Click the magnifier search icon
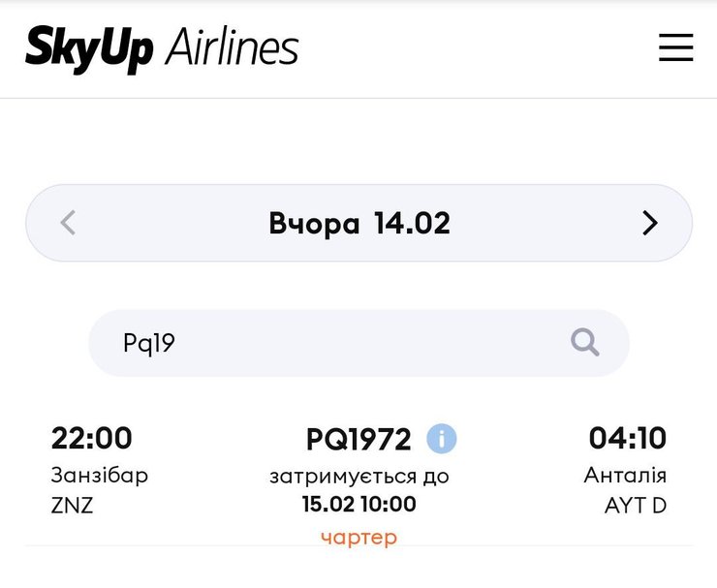 585,342
